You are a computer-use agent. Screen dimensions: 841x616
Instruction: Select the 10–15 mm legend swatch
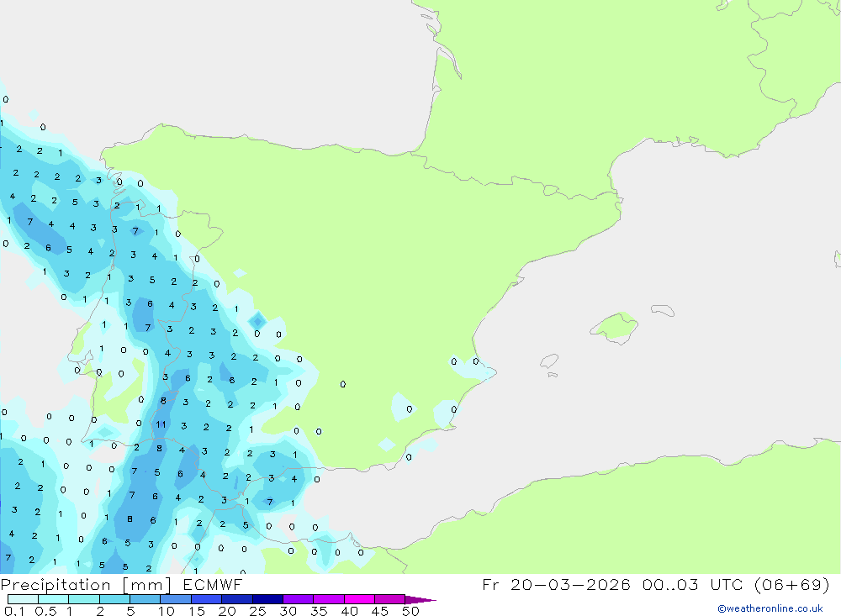[176, 599]
